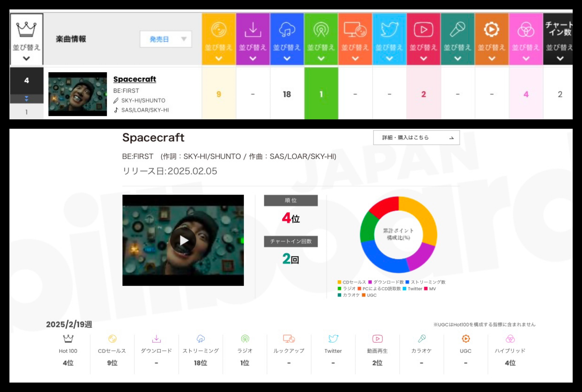Screen dimensions: 582x392
Task: Open the Spacecraft song title link
Action: point(135,79)
